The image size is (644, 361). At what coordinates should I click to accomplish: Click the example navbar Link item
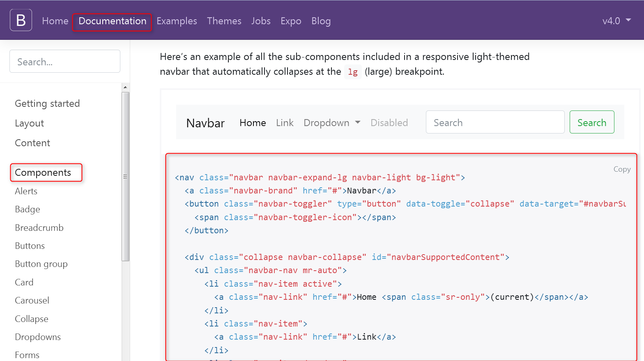coord(285,123)
